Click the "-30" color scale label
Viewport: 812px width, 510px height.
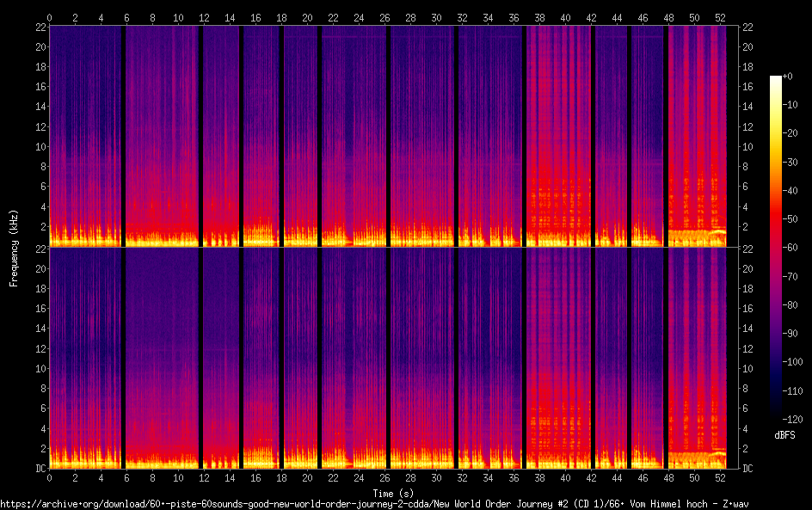(x=790, y=162)
